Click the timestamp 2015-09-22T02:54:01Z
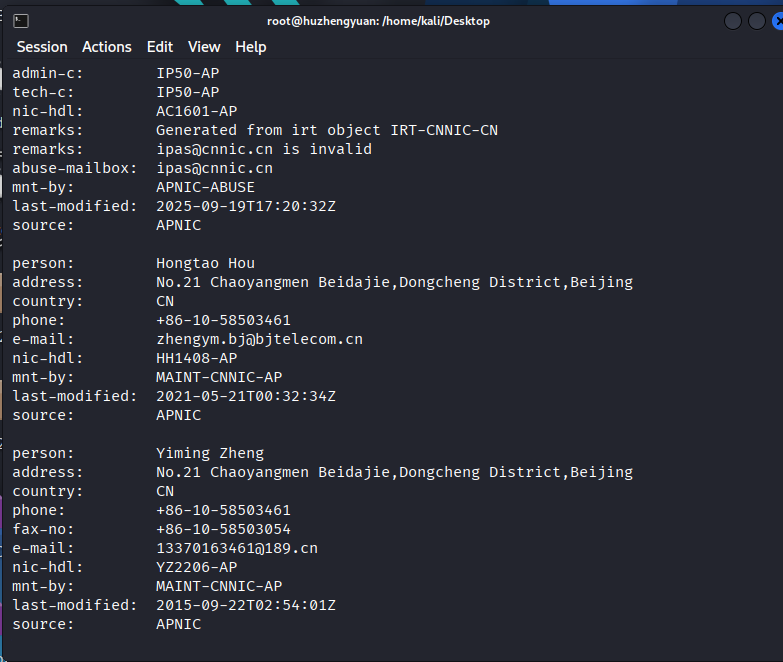This screenshot has height=662, width=783. pos(246,605)
